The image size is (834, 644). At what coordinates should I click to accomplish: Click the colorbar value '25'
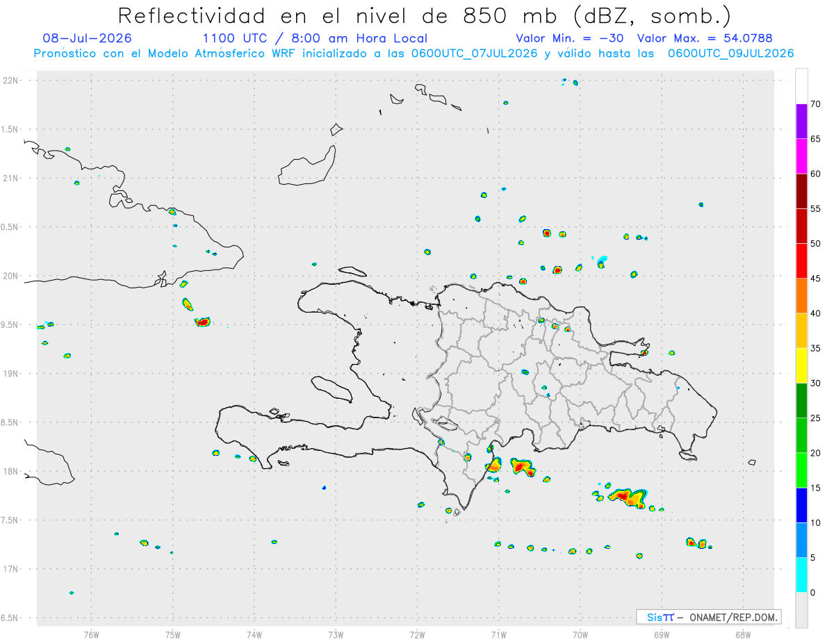[x=816, y=418]
